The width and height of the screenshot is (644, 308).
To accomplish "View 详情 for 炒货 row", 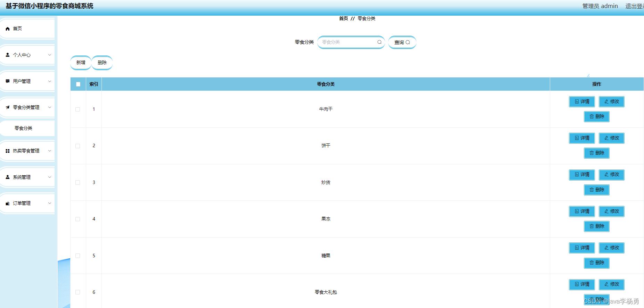I will [x=582, y=175].
